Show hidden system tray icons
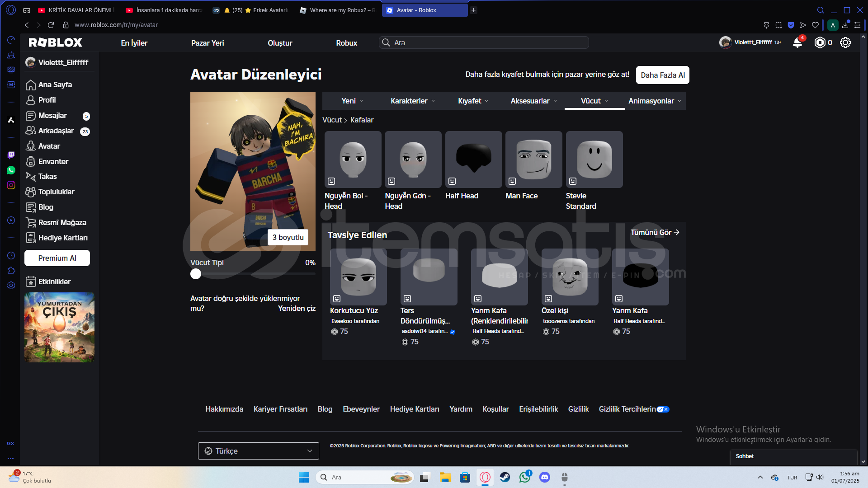This screenshot has height=488, width=868. pyautogui.click(x=760, y=477)
